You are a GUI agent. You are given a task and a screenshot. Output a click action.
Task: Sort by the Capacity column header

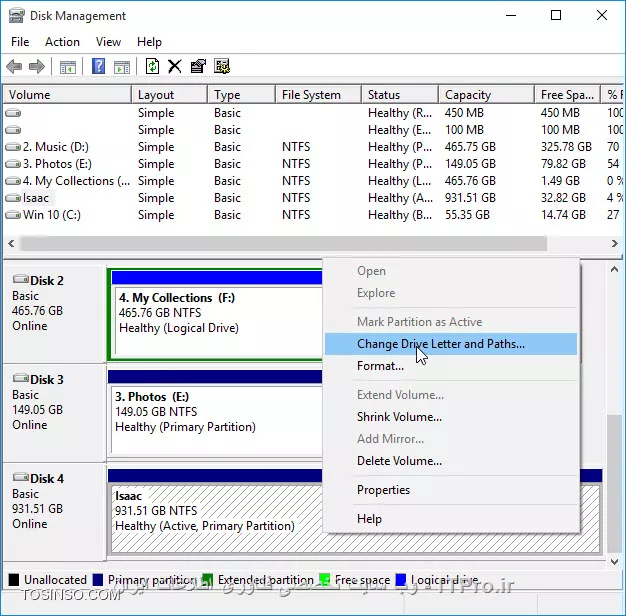point(486,95)
